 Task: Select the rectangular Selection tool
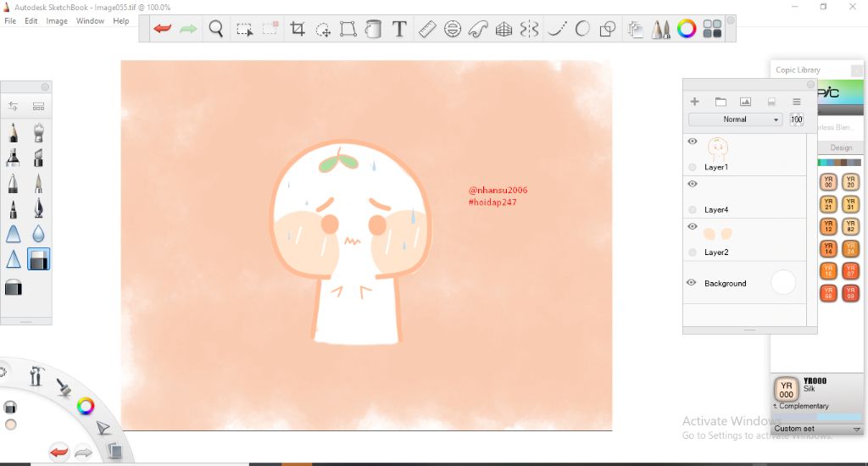point(244,29)
